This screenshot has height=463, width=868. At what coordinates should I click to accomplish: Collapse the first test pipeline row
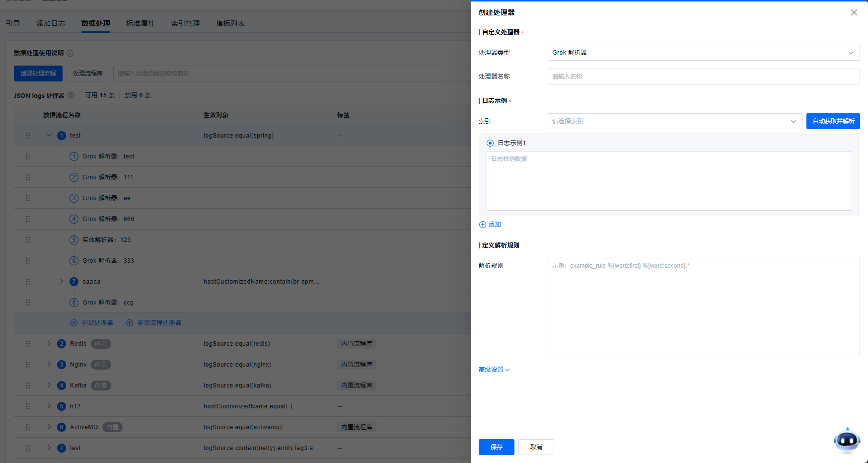tap(49, 136)
